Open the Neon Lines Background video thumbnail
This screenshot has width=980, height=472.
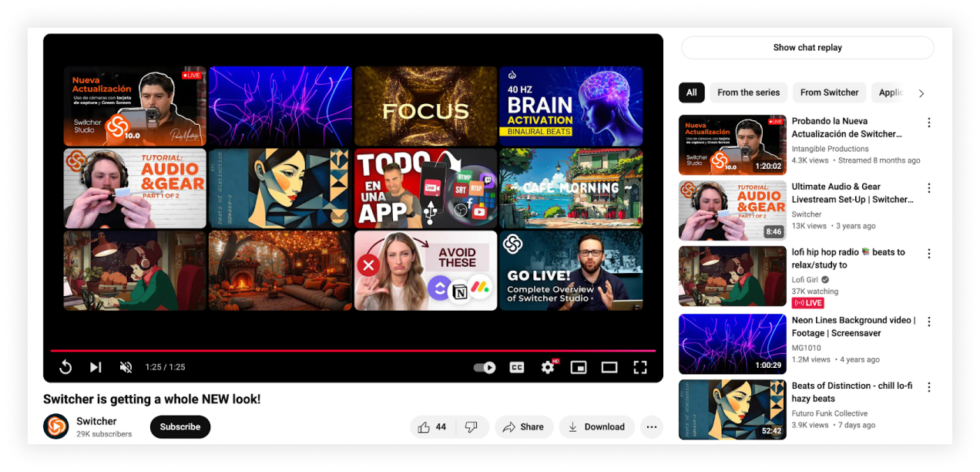coord(732,344)
